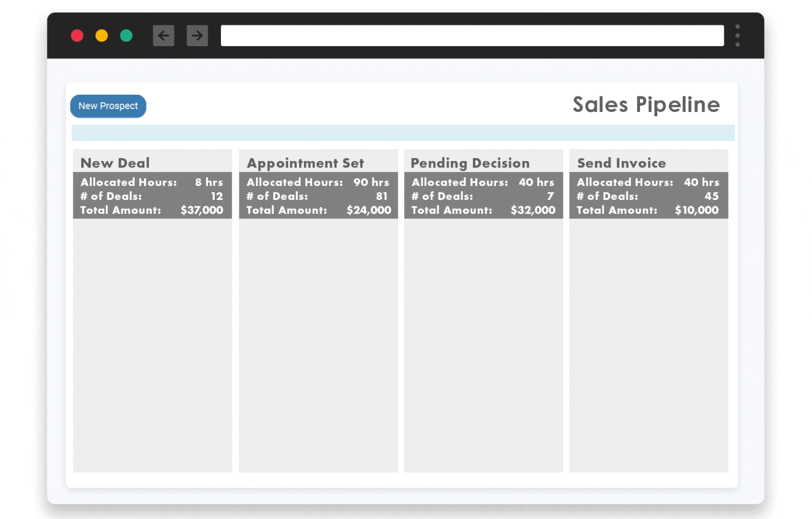Click the green traffic-light window control
The width and height of the screenshot is (812, 519).
click(126, 35)
